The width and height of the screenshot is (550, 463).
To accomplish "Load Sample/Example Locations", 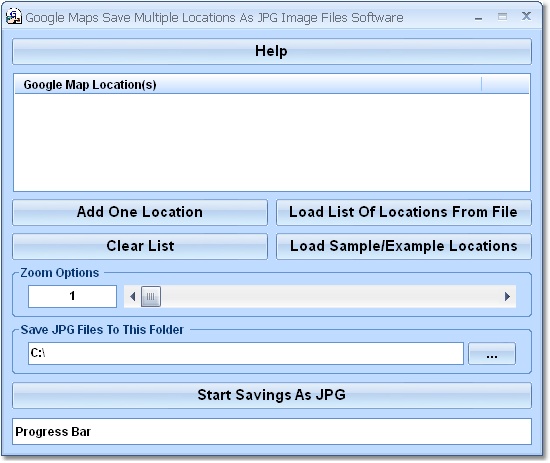I will (404, 246).
